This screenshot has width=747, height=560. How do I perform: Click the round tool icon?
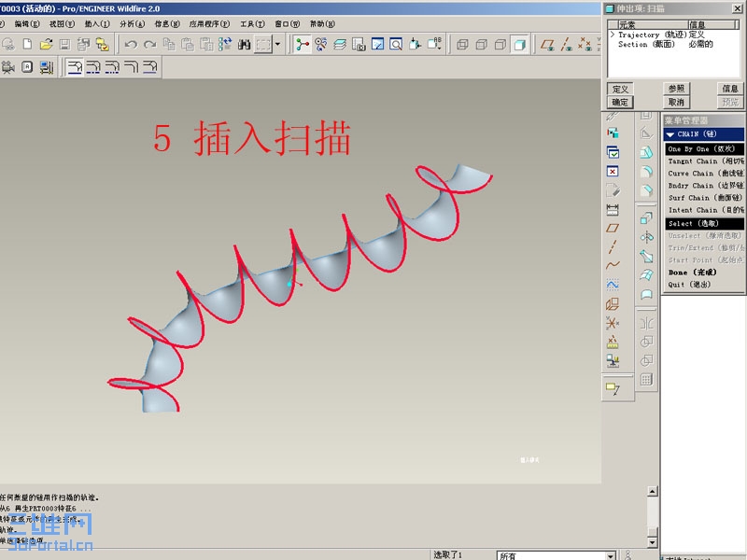(x=646, y=172)
